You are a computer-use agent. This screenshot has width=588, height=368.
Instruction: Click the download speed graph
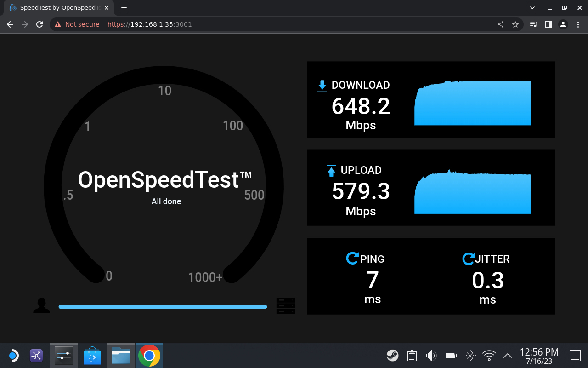point(472,103)
